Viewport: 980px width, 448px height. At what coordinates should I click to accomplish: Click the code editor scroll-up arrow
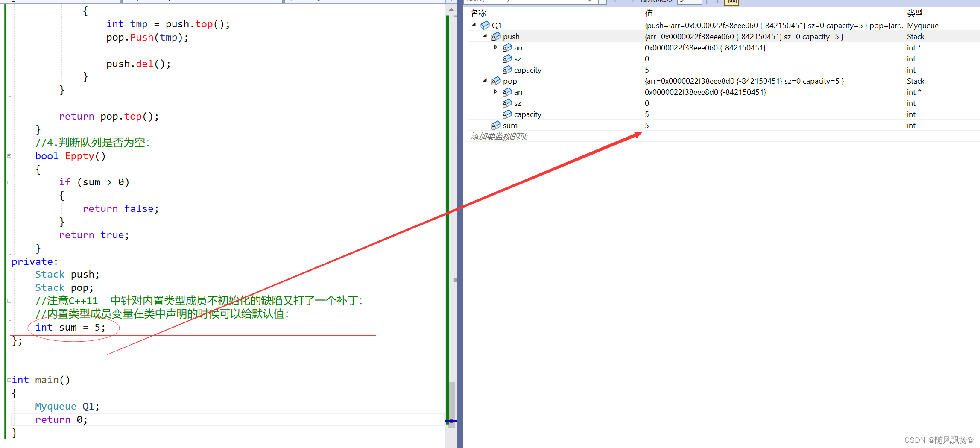coord(451,9)
